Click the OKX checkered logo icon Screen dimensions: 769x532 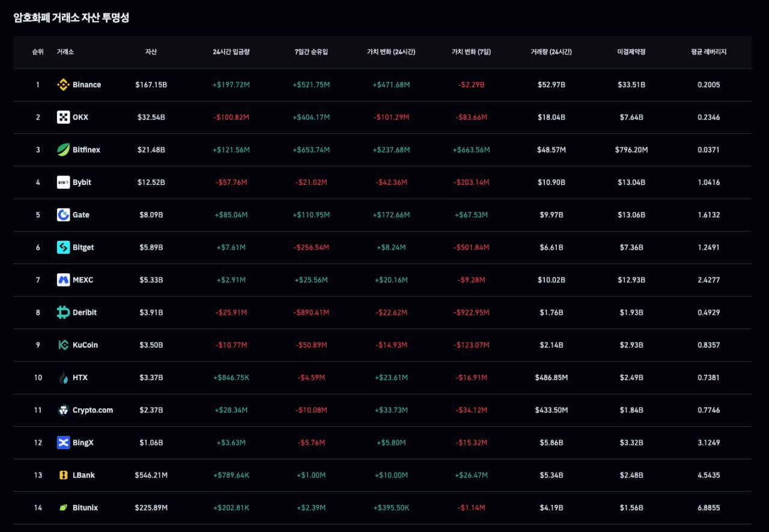coord(63,117)
